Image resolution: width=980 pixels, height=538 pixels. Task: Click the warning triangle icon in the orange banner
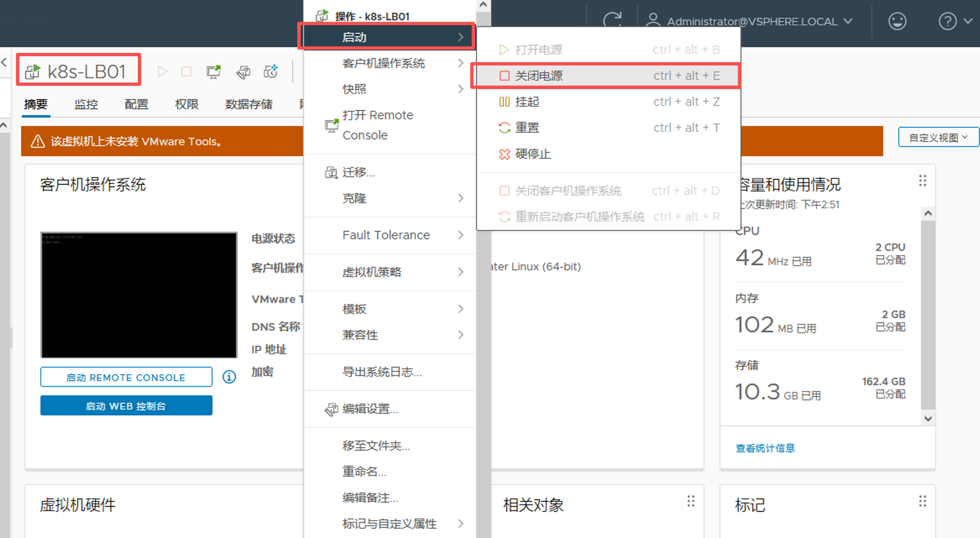pos(38,141)
